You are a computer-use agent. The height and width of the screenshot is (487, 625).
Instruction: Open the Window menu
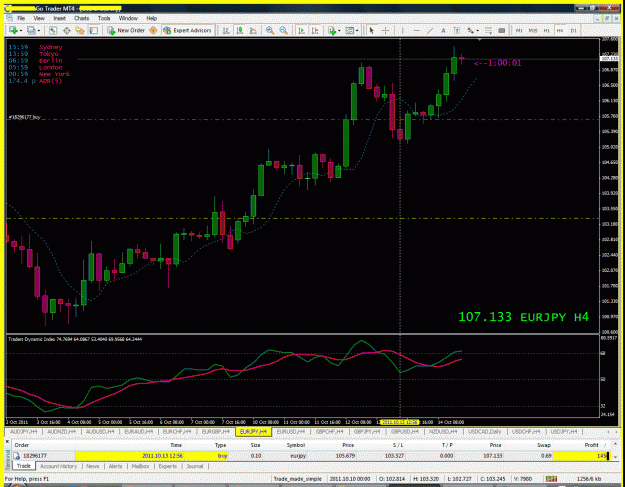tap(128, 18)
